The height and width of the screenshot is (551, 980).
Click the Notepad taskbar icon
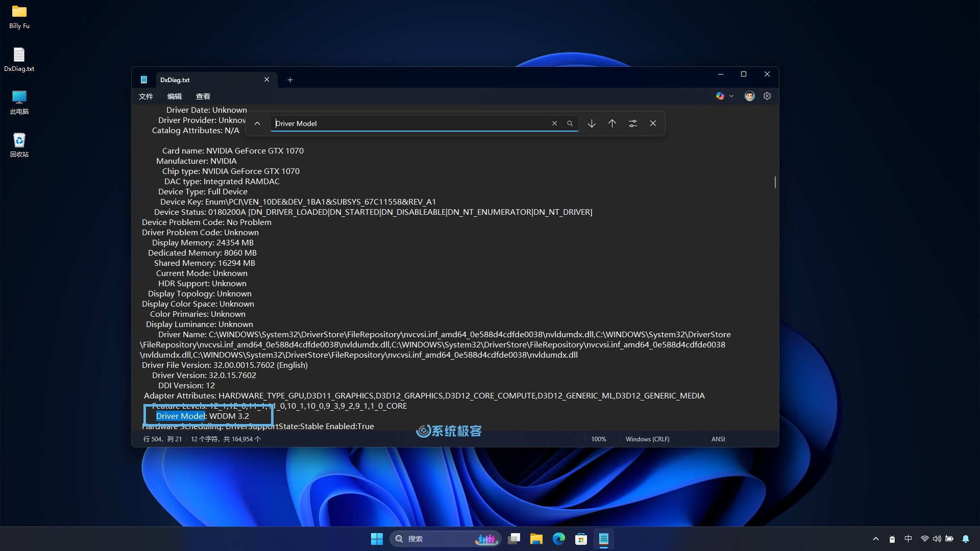pos(604,539)
